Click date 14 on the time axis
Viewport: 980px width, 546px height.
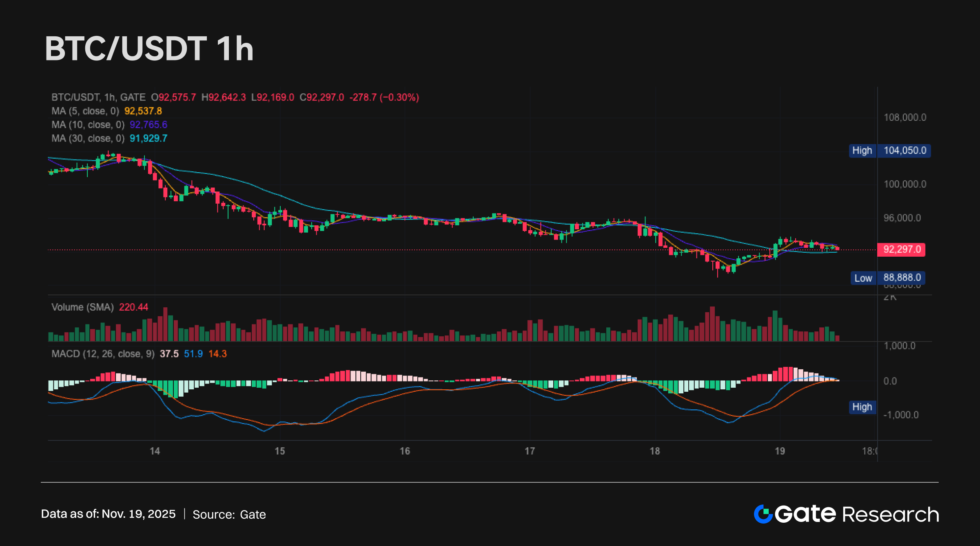[x=155, y=451]
